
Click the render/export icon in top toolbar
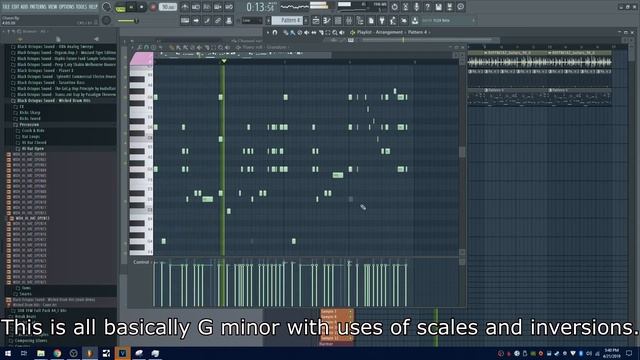point(449,7)
